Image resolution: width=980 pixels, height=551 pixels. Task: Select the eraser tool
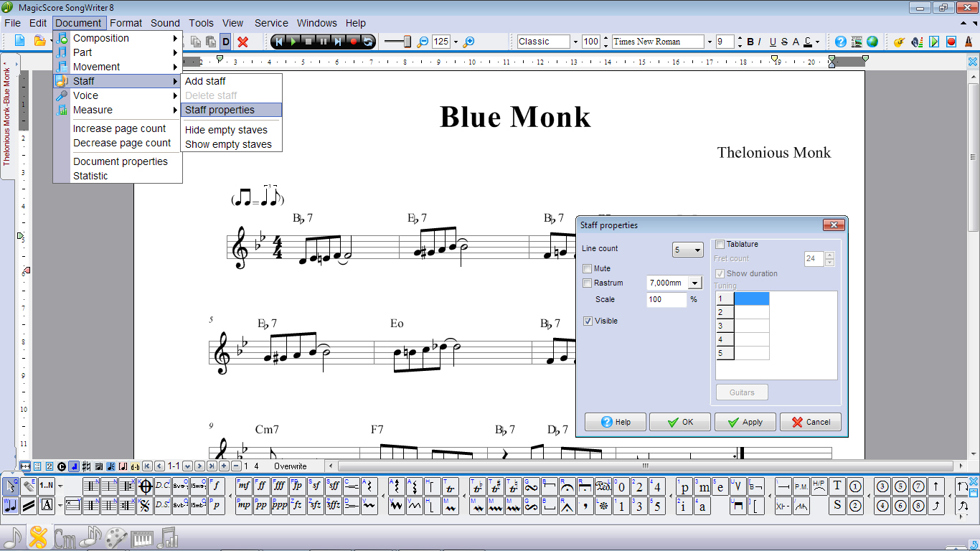(x=29, y=486)
